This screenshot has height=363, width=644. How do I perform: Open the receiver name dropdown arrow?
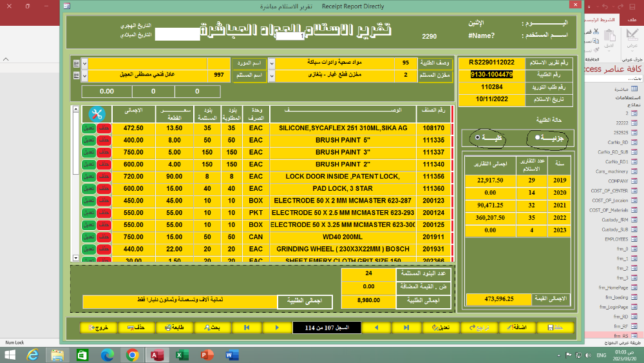point(84,75)
